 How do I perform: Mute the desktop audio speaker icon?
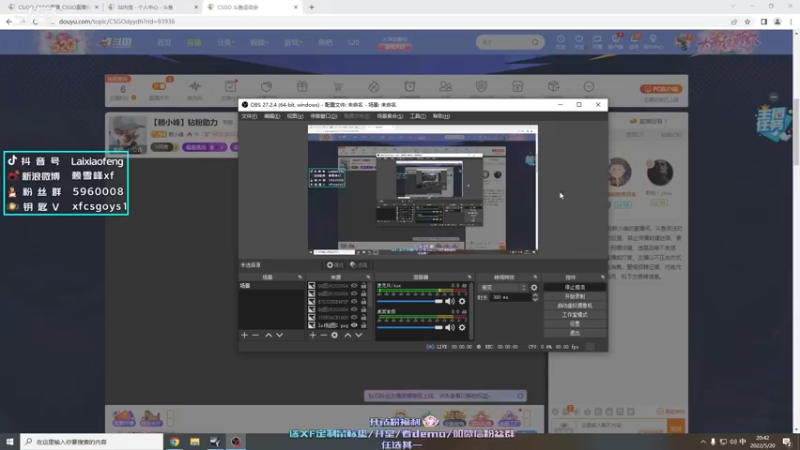pos(449,328)
